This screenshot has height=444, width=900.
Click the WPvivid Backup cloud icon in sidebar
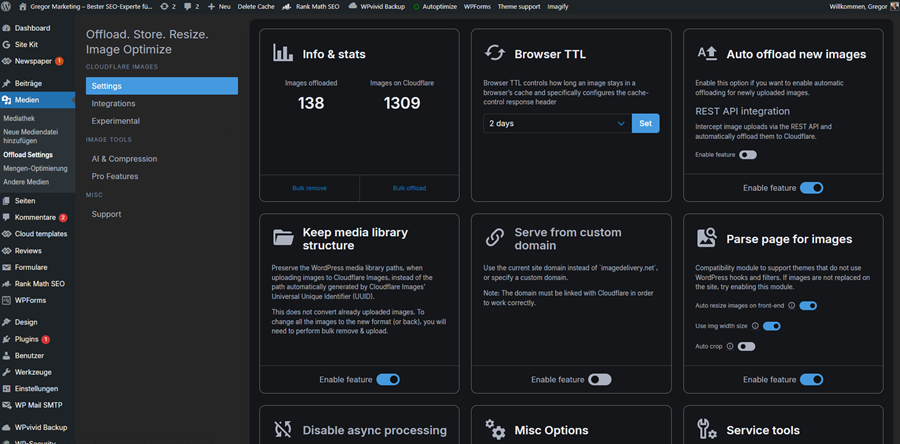pyautogui.click(x=6, y=427)
